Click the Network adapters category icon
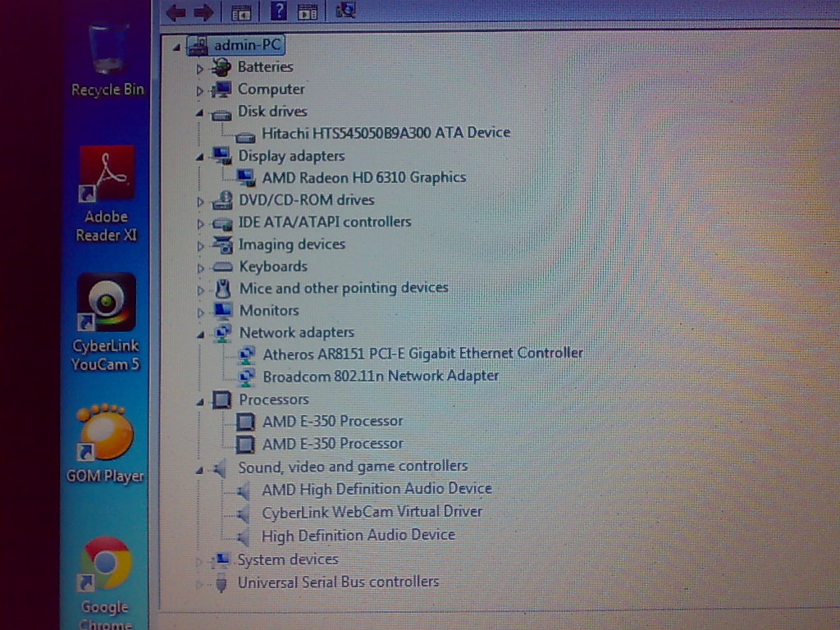Screen dimensions: 840x630 (x=222, y=333)
